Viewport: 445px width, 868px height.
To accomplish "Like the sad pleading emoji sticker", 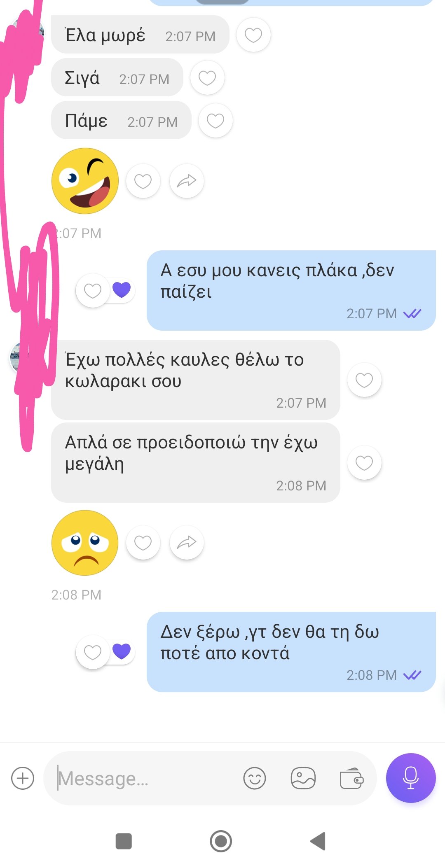I will click(x=143, y=543).
